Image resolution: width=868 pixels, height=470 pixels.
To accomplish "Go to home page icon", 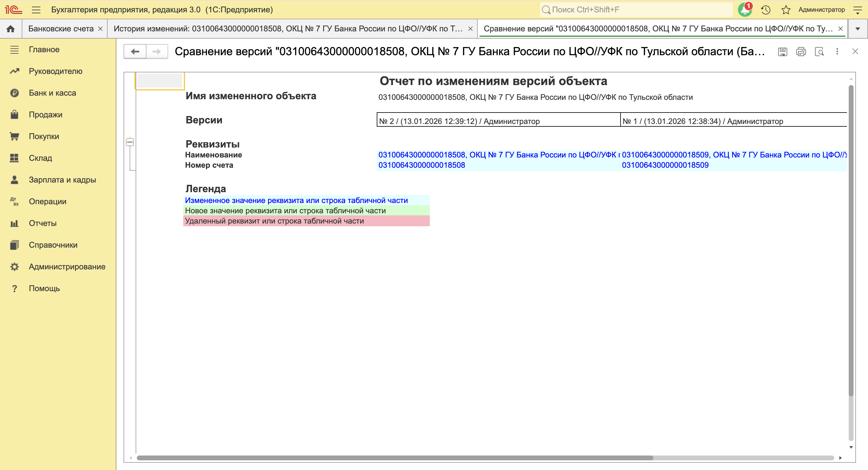I will (x=11, y=29).
